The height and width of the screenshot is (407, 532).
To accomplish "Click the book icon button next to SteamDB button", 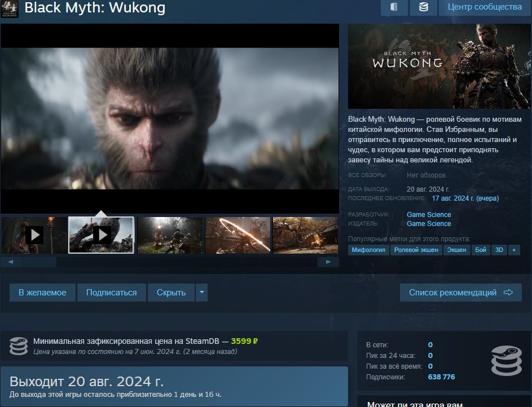I will click(x=394, y=7).
